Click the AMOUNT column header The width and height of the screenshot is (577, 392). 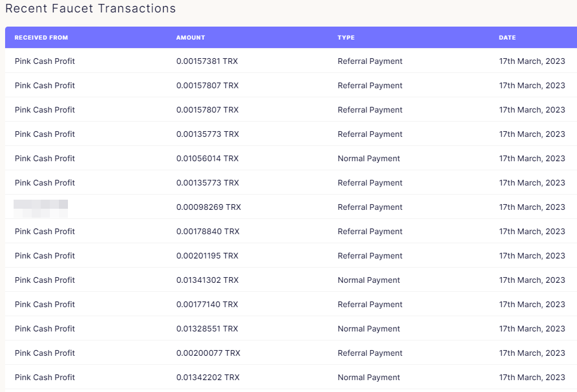(x=190, y=38)
